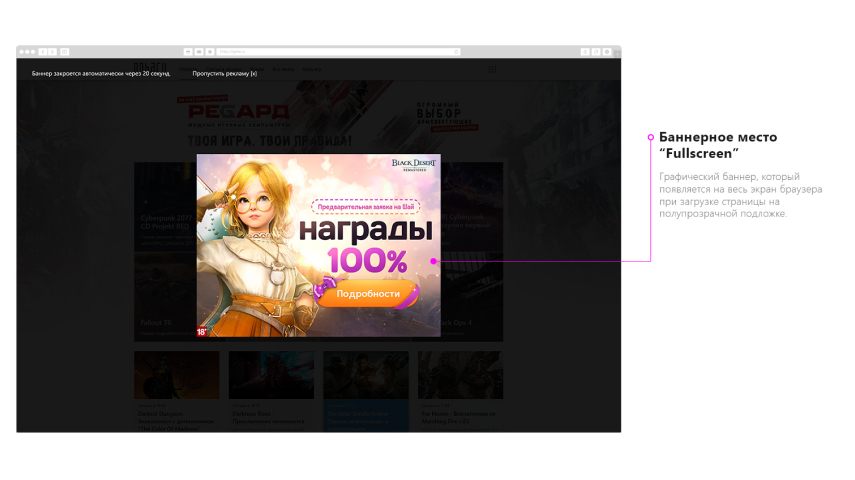Click the награды 100% banner headline
Viewport: 855px width, 480px height.
[x=366, y=245]
